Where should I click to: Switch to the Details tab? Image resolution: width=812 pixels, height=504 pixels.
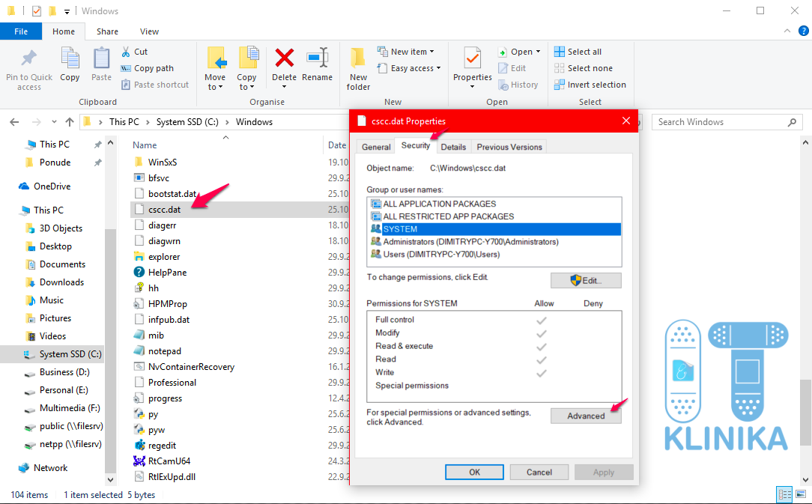tap(453, 147)
